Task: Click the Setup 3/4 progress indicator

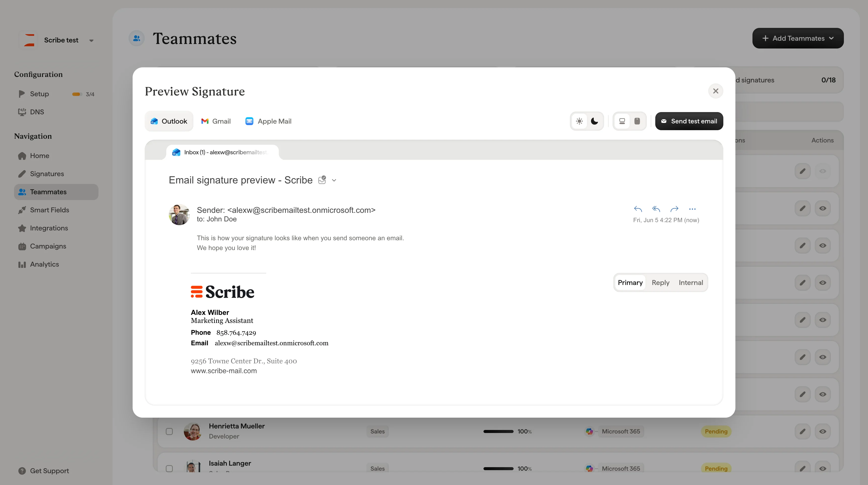Action: point(83,94)
